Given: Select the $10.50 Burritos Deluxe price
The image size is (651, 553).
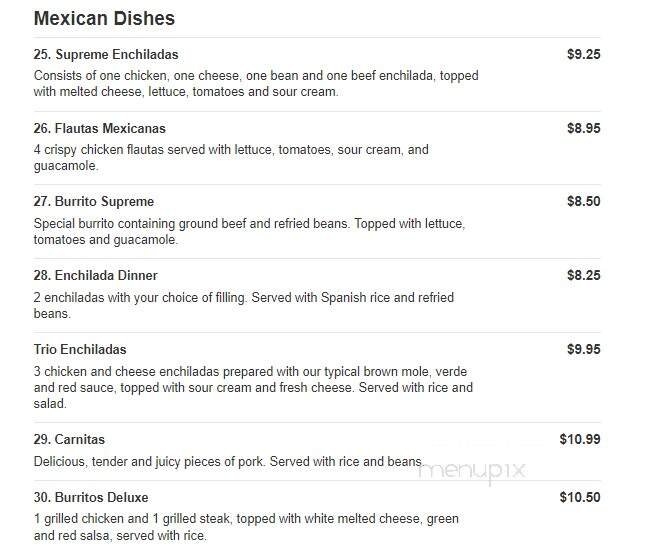Looking at the screenshot, I should tap(579, 498).
